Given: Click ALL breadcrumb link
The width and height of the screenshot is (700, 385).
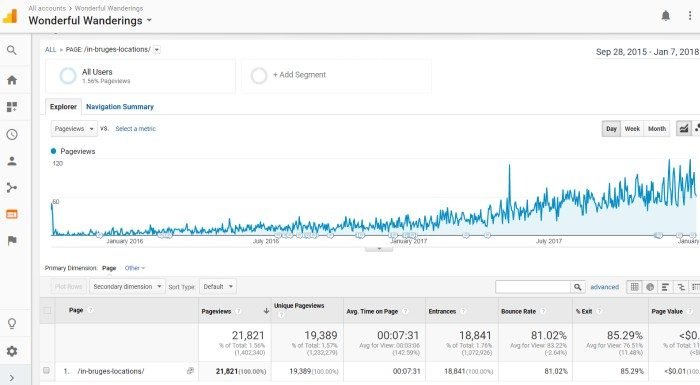Looking at the screenshot, I should tap(50, 50).
